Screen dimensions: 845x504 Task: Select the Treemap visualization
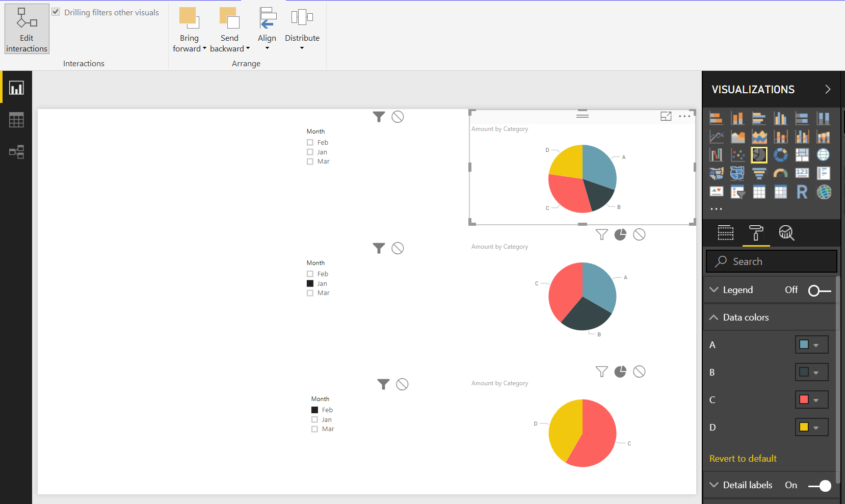coord(802,155)
